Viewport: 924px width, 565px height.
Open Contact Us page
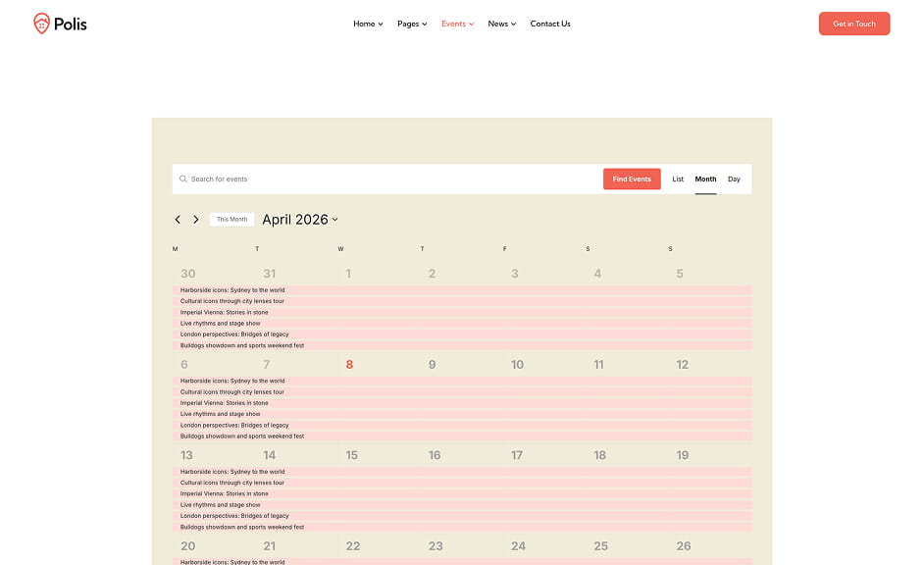pos(550,24)
